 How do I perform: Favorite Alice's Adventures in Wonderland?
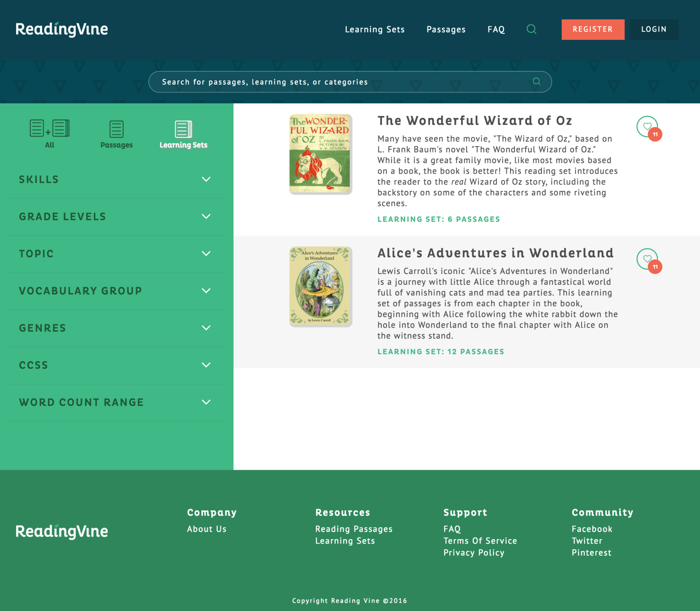(x=647, y=259)
